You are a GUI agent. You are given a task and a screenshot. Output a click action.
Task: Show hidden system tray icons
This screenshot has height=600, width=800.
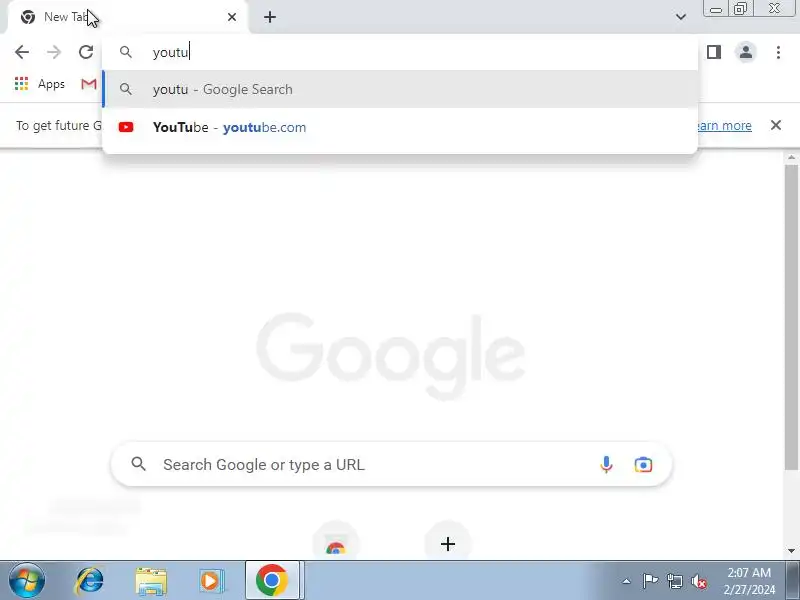coord(627,581)
